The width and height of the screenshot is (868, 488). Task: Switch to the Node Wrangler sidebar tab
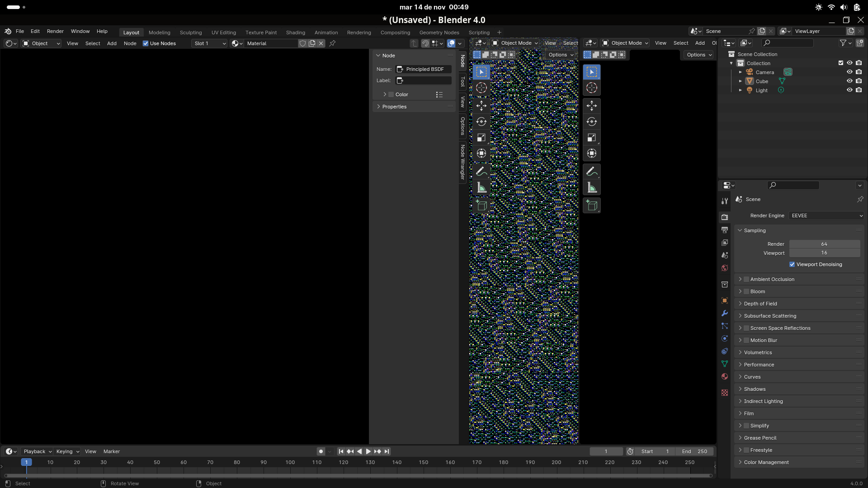point(462,162)
